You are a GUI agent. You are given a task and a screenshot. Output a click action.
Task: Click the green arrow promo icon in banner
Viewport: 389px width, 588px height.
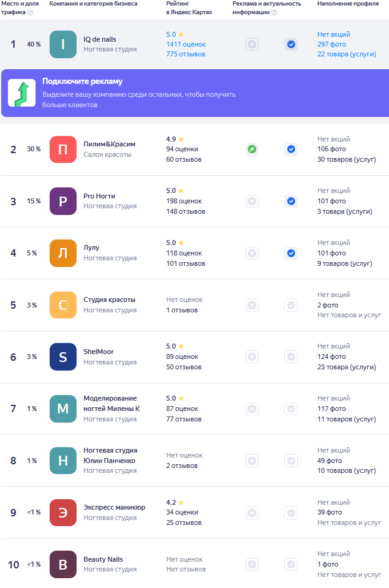tap(21, 93)
